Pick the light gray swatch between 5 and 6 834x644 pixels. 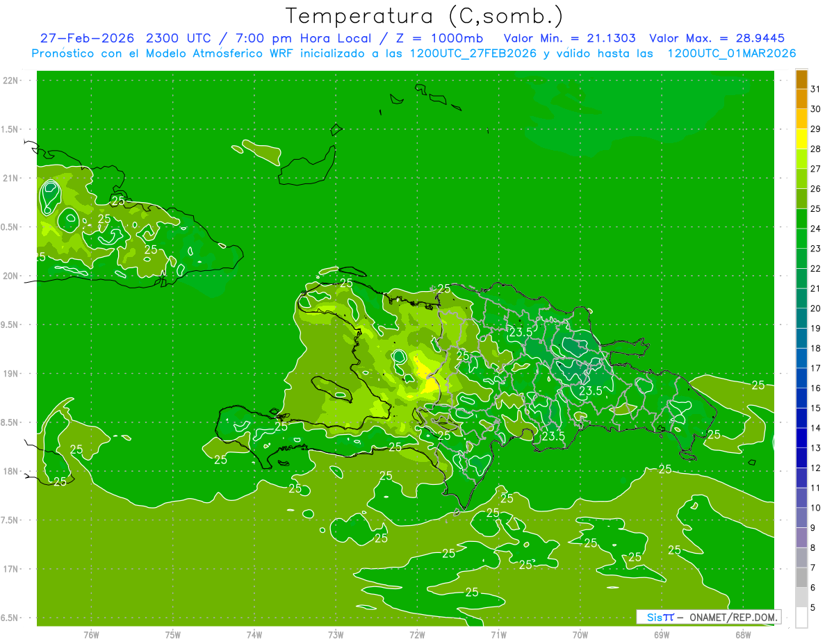pos(801,597)
